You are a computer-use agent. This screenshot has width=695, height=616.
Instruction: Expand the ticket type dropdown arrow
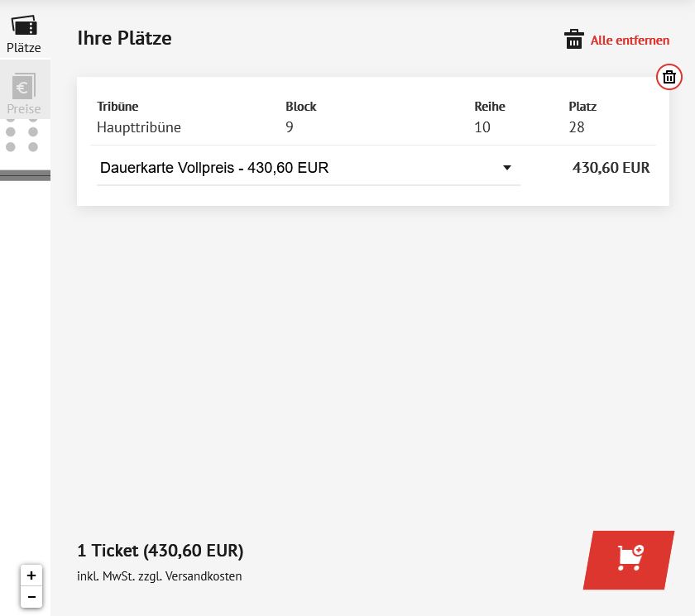(x=506, y=168)
